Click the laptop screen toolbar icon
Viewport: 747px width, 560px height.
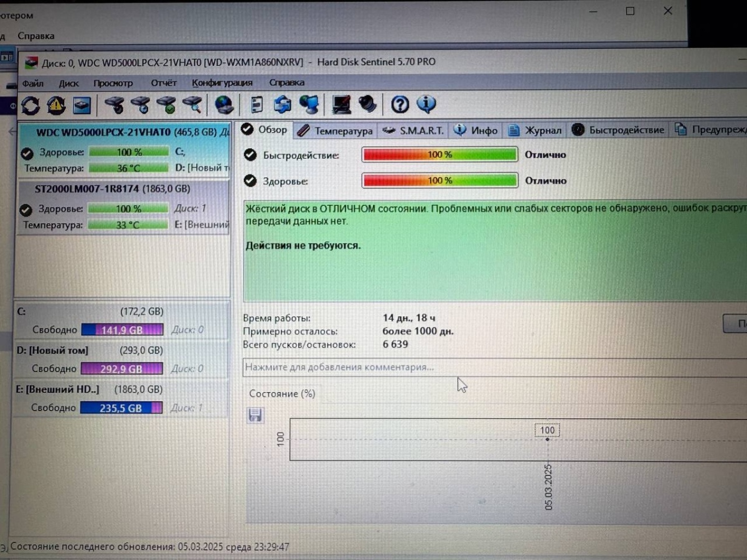[x=341, y=105]
